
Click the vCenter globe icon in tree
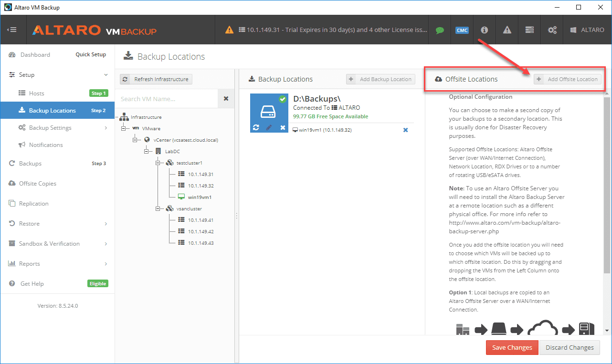[147, 140]
